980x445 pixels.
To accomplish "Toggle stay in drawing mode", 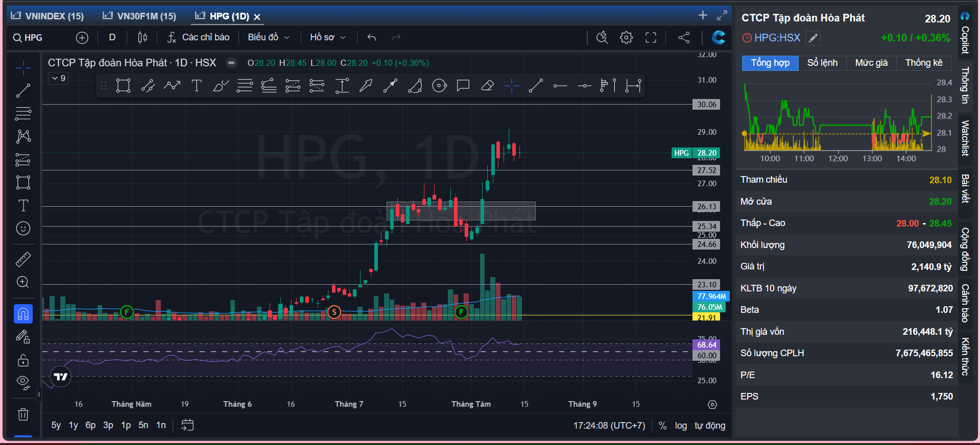I will pyautogui.click(x=23, y=337).
